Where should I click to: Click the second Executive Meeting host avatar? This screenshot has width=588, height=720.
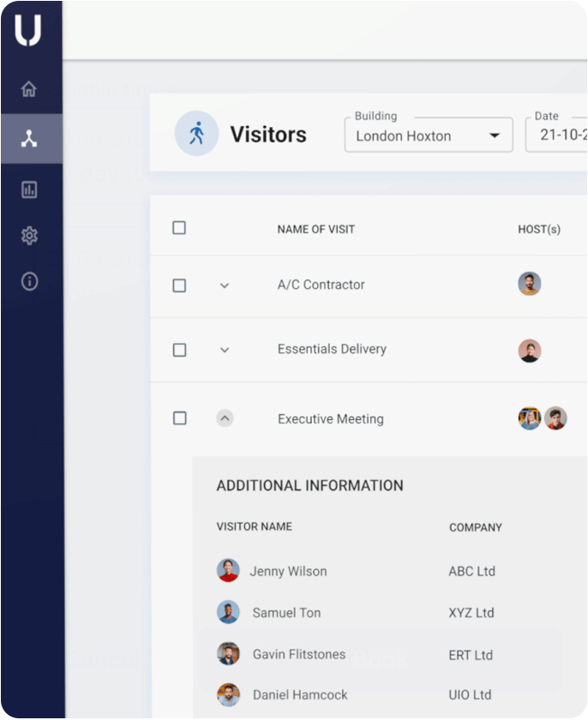point(555,418)
